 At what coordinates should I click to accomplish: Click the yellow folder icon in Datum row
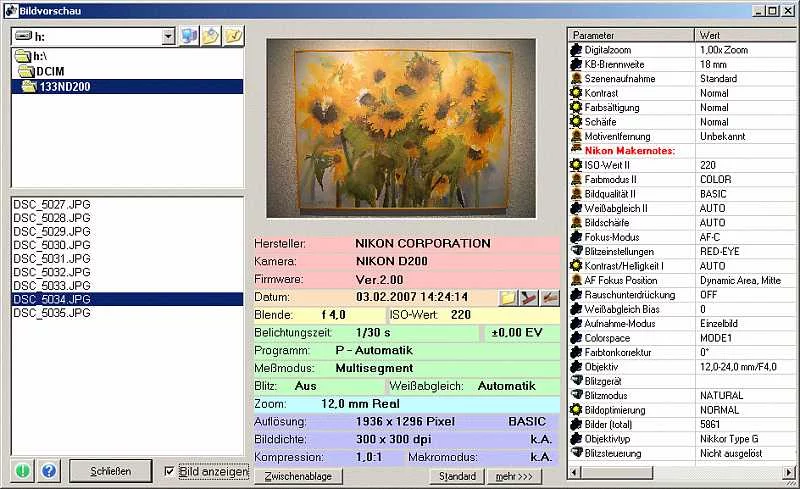coord(508,297)
